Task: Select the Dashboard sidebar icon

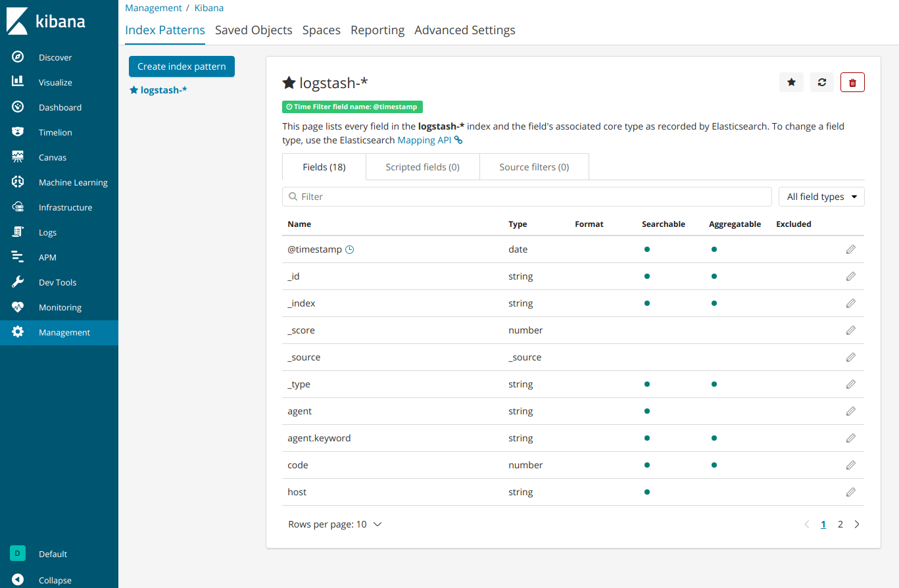Action: pyautogui.click(x=18, y=107)
